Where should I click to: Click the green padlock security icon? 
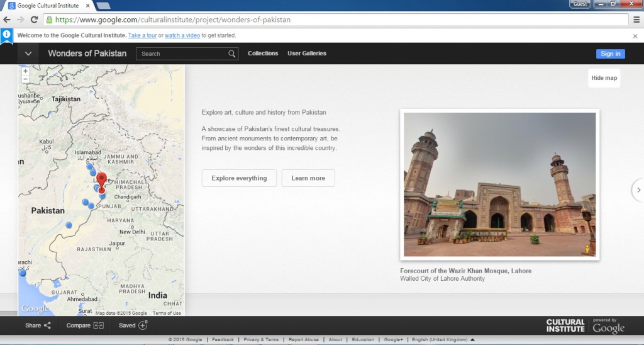(x=49, y=20)
